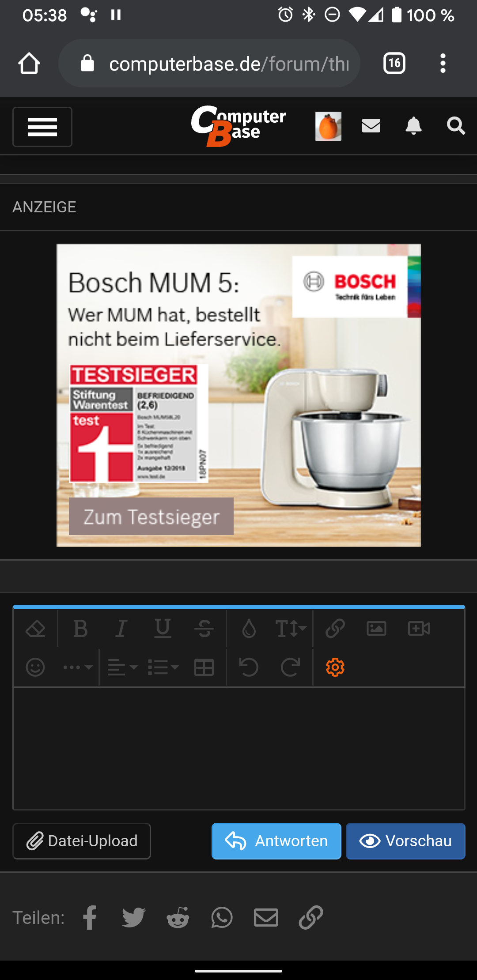Click the Antworten reply button
Viewport: 477px width, 980px height.
pyautogui.click(x=276, y=841)
